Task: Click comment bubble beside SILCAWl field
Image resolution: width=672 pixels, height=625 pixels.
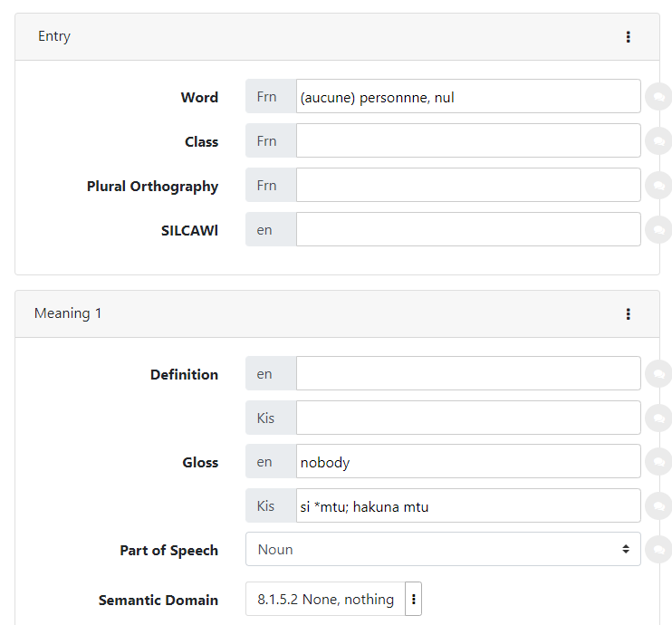Action: (x=658, y=229)
